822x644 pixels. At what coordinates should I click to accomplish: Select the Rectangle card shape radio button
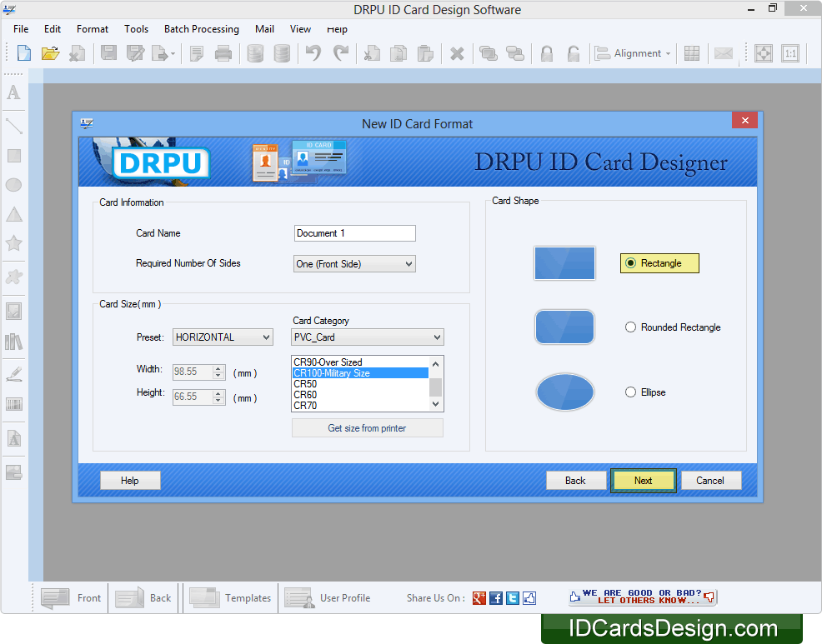point(630,263)
